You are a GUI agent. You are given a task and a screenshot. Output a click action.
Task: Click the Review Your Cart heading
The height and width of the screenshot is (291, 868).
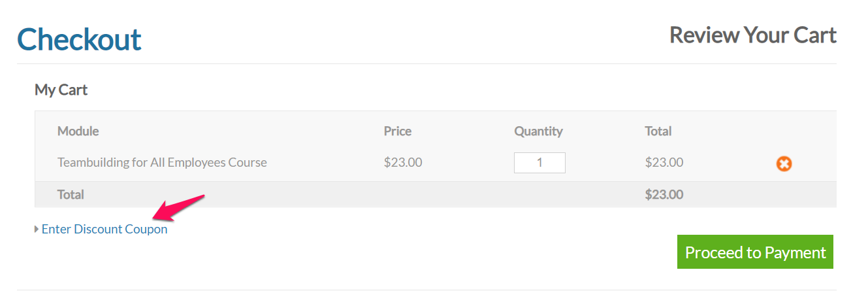point(753,35)
